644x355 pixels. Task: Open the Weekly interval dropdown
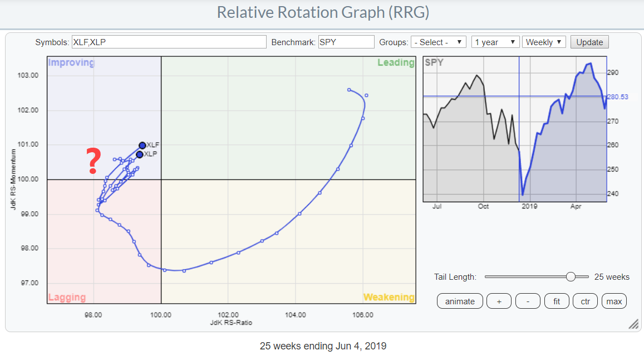pos(544,42)
